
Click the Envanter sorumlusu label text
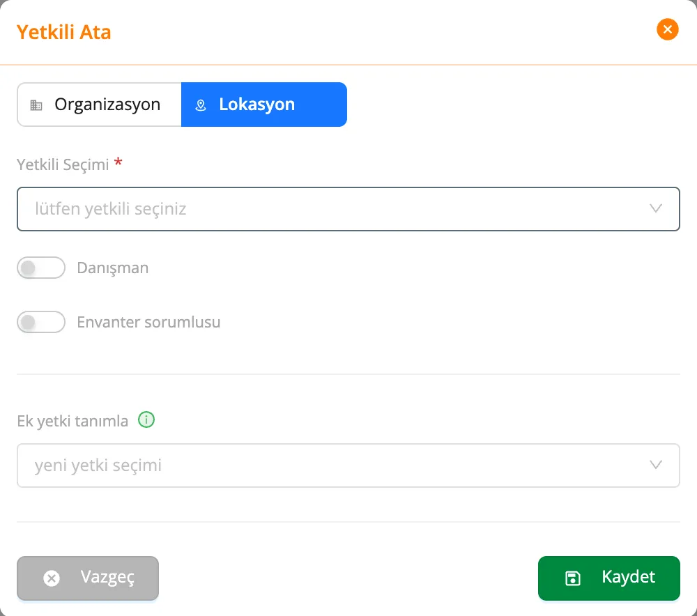[148, 322]
